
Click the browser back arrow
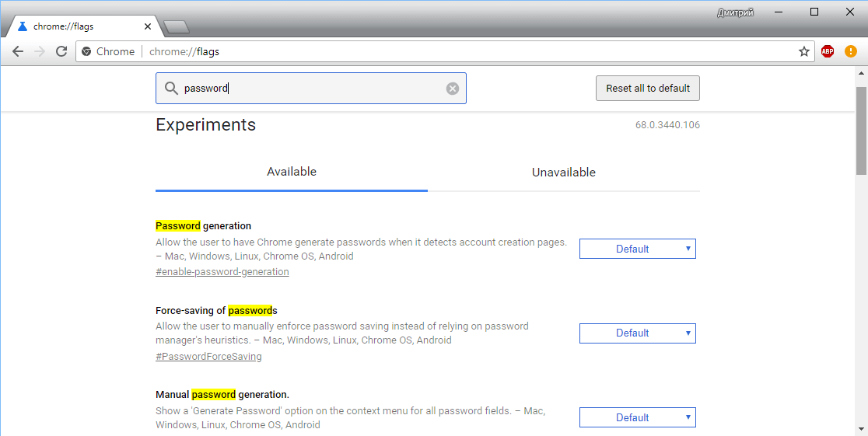point(18,51)
